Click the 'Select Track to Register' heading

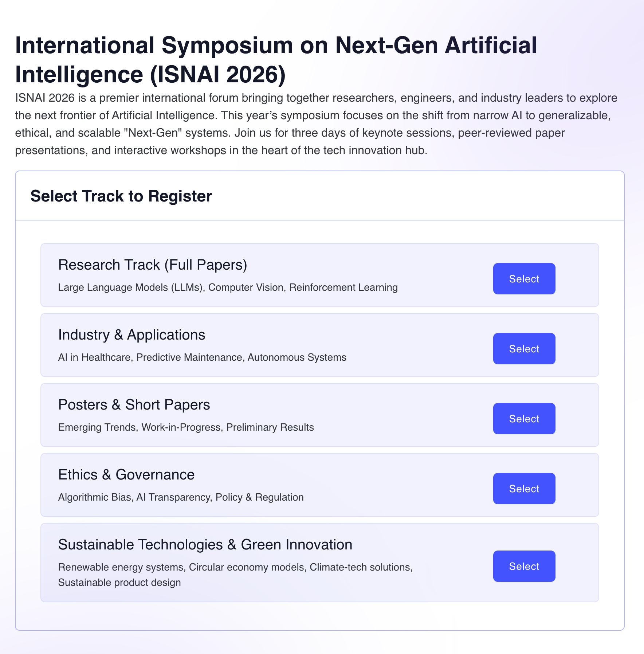pyautogui.click(x=121, y=196)
